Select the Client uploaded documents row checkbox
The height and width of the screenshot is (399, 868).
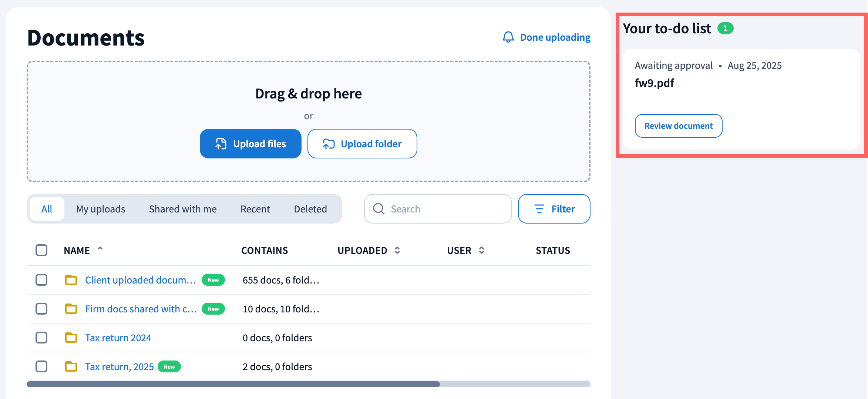pos(41,280)
